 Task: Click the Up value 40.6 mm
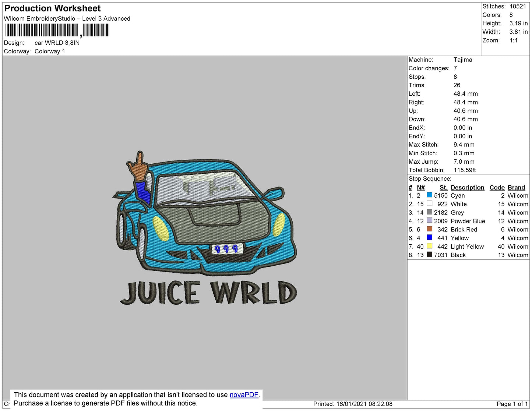465,111
